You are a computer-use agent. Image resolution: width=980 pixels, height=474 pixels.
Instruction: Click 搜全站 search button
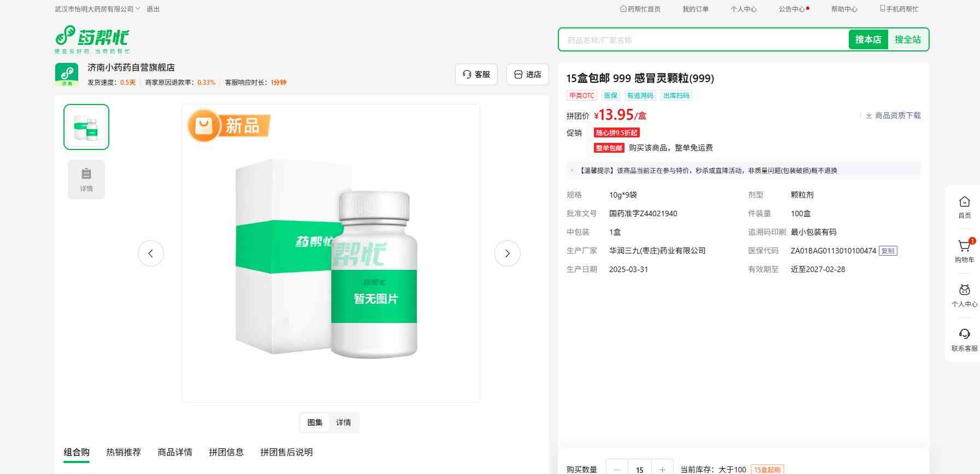coord(907,39)
